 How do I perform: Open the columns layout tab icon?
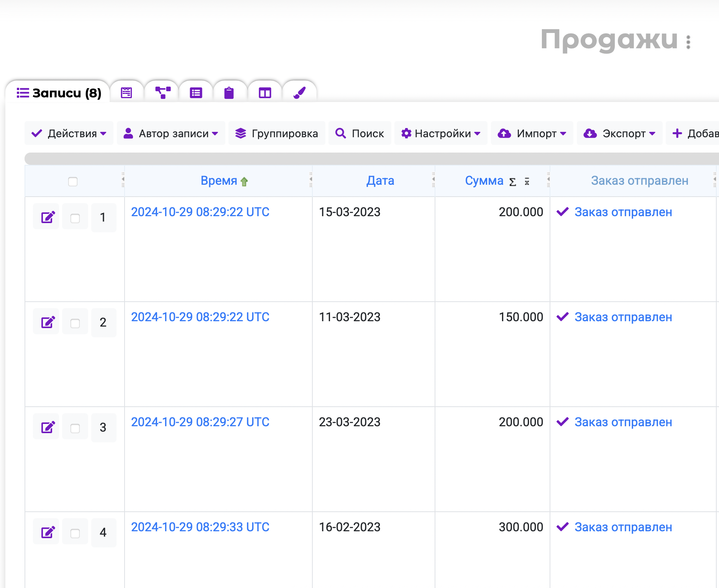(x=265, y=93)
